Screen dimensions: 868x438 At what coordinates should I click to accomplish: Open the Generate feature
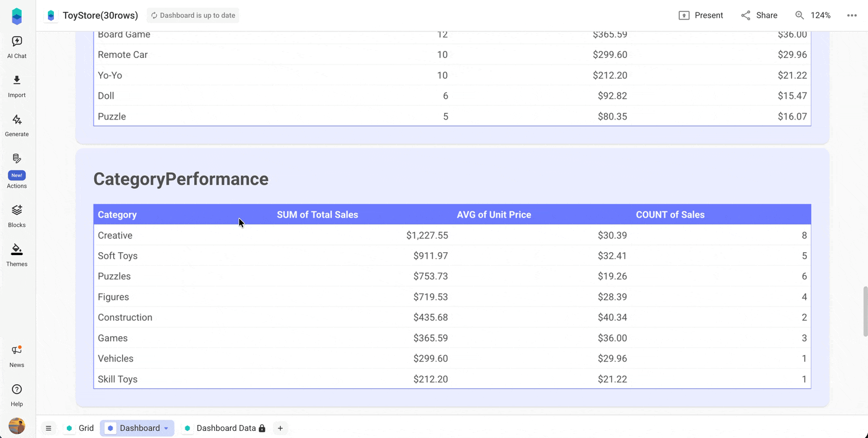pos(17,124)
